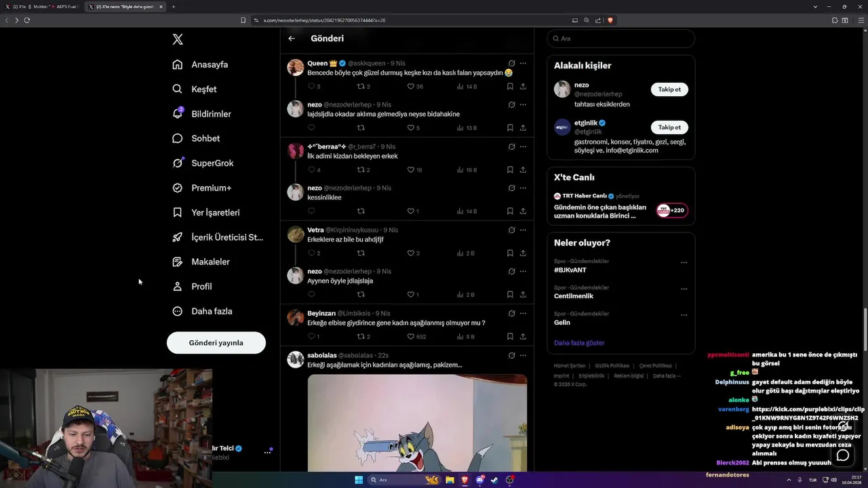Open Profil page
Screen dimensions: 868x488
click(x=192, y=287)
